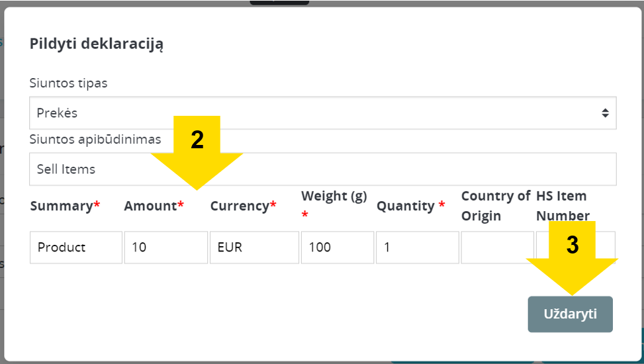Click the yellow arrow labeled 2
The image size is (644, 364).
click(197, 152)
